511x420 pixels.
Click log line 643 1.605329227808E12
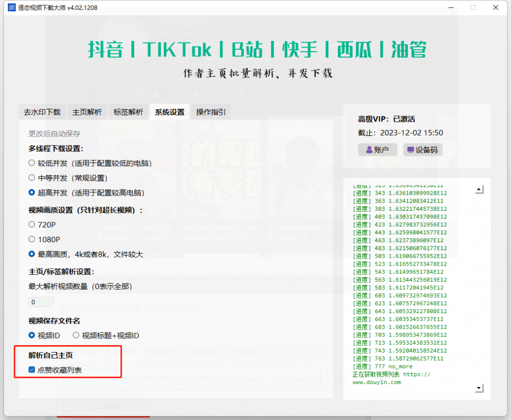coord(400,311)
